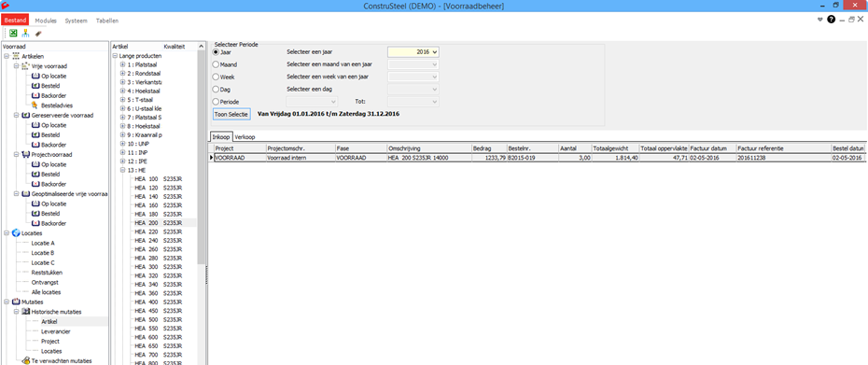Screen dimensions: 868x365
Task: Click the Projectvoorraad cart icon
Action: pos(25,155)
